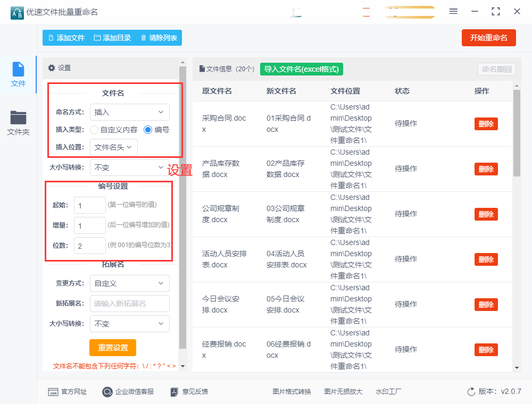
Task: Click the settings gear icon
Action: point(52,68)
